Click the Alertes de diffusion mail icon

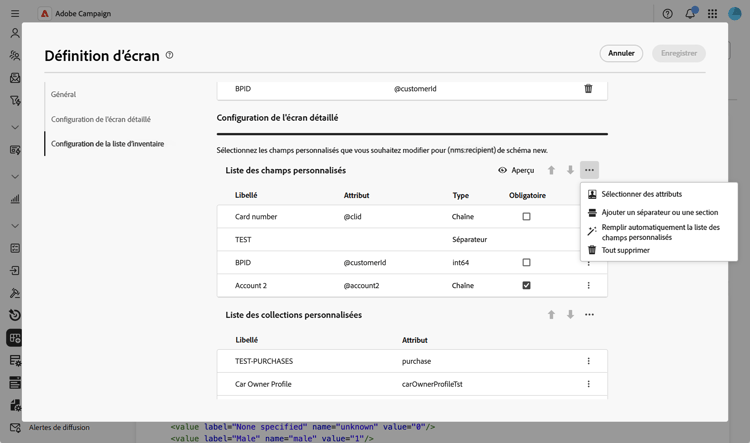[15, 427]
